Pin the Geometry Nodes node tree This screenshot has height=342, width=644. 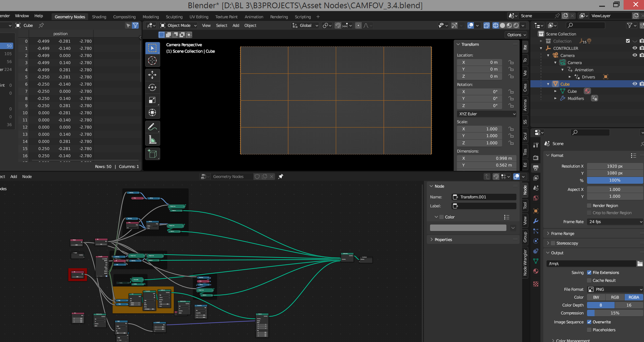coord(281,177)
